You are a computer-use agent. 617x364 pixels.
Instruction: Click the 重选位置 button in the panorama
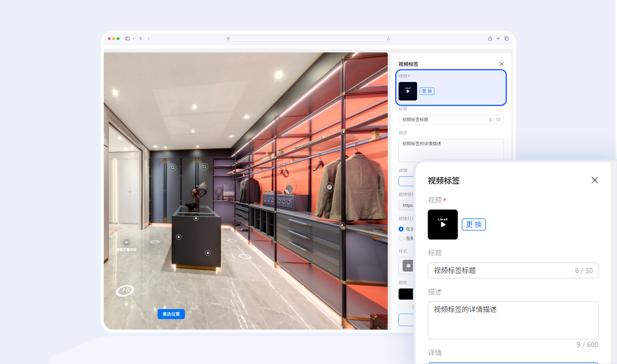click(171, 314)
